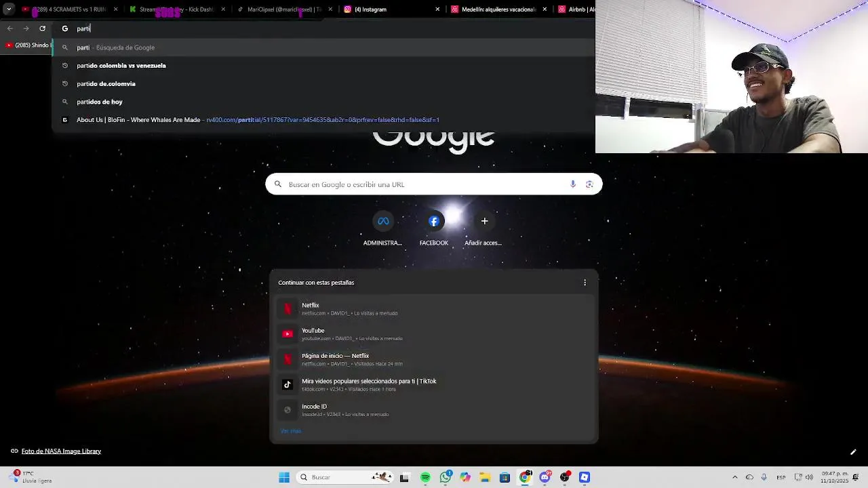Switch to the Airbnb tab

(x=575, y=9)
